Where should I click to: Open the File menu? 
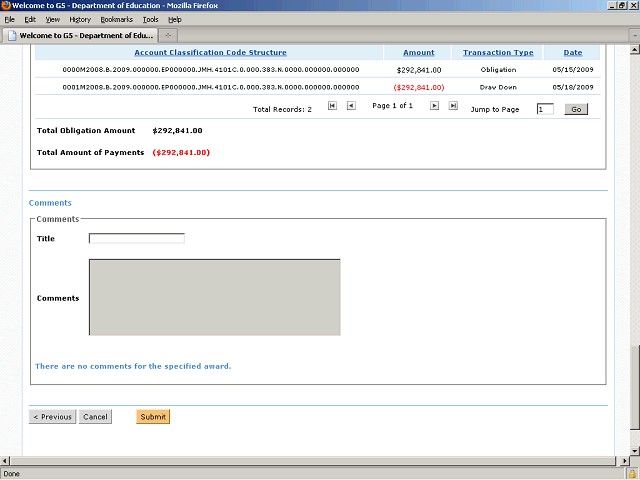[9, 20]
